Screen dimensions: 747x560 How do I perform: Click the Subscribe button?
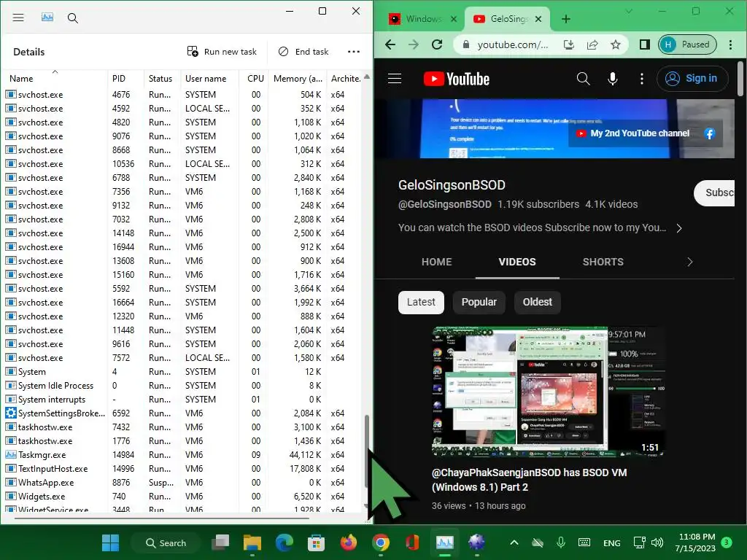[714, 192]
